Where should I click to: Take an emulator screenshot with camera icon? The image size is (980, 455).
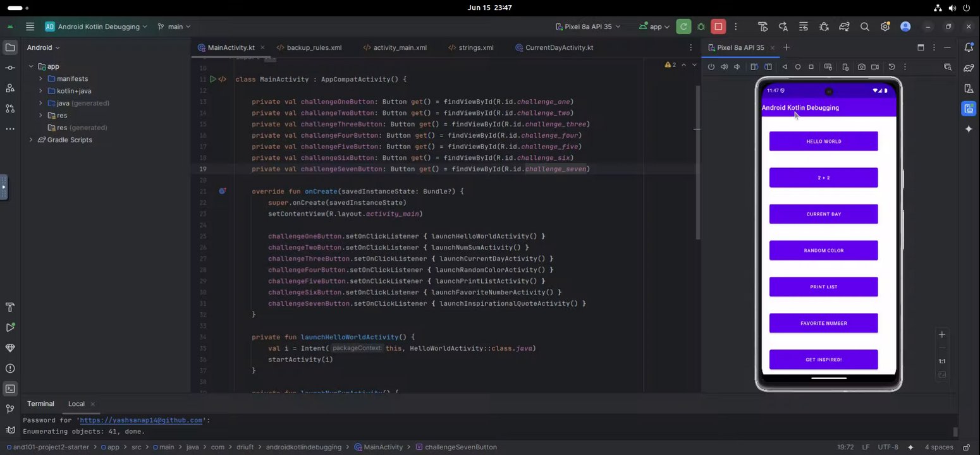click(x=861, y=67)
